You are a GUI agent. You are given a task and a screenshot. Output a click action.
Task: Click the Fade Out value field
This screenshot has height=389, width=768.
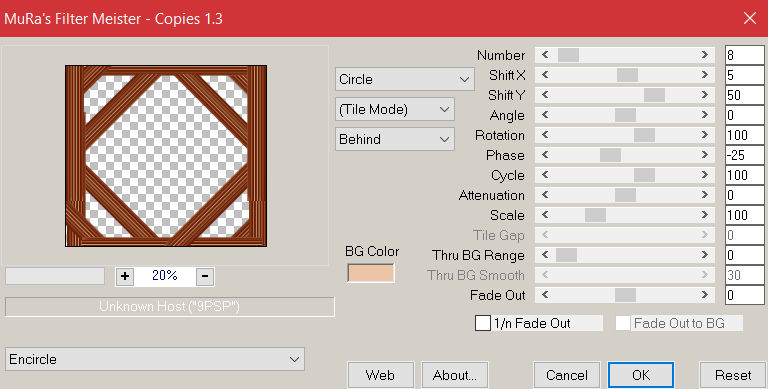[744, 295]
